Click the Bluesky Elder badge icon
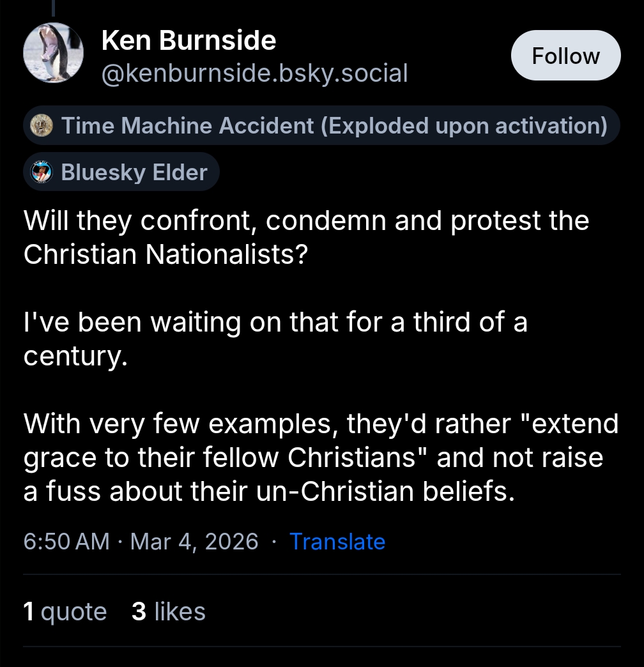This screenshot has width=644, height=667. pos(42,172)
